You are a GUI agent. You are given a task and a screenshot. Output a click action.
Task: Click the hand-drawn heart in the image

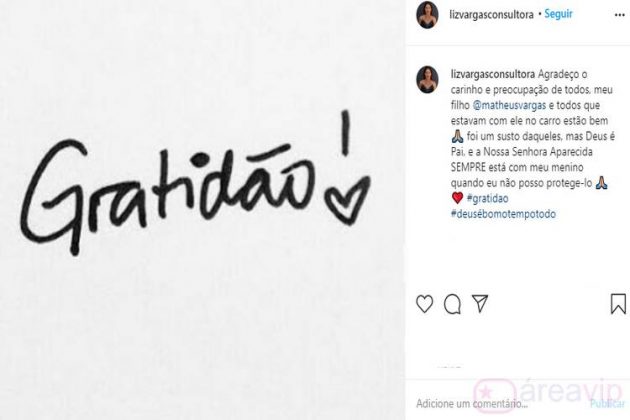[x=347, y=201]
